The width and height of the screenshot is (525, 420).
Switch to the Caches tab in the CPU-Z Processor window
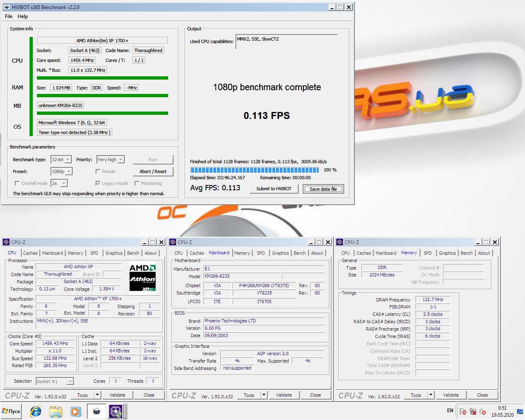pos(30,253)
